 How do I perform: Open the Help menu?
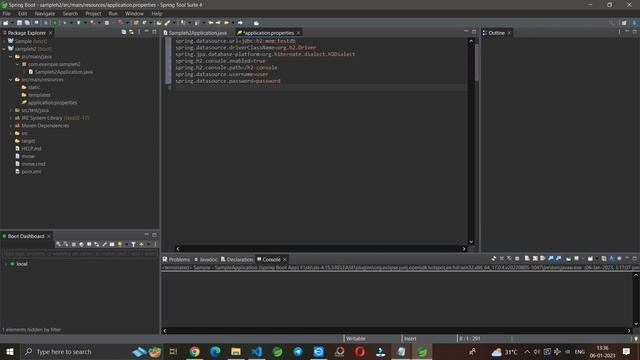(157, 13)
